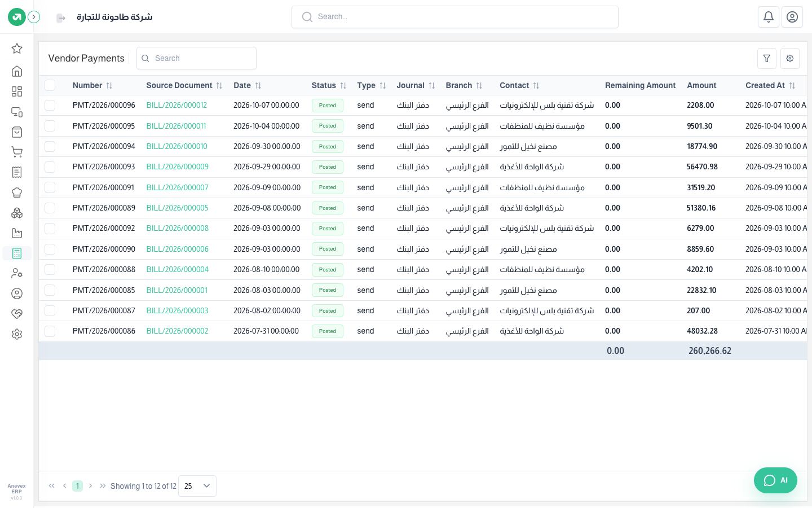Select all rows with header checkbox
The width and height of the screenshot is (812, 508).
point(50,85)
